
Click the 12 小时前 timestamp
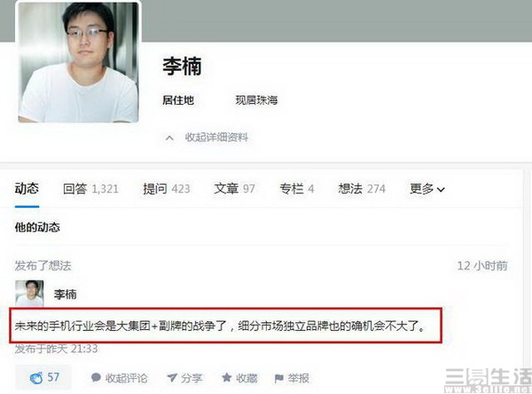coord(482,265)
